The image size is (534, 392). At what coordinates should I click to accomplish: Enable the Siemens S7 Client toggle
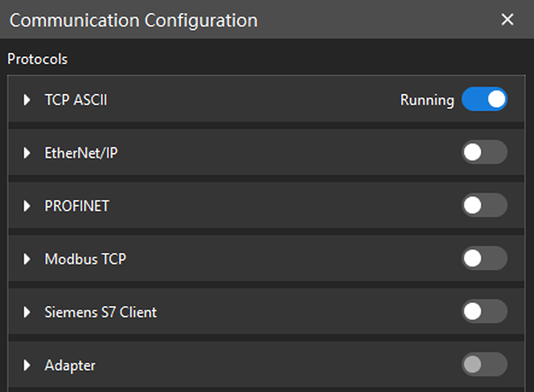484,312
